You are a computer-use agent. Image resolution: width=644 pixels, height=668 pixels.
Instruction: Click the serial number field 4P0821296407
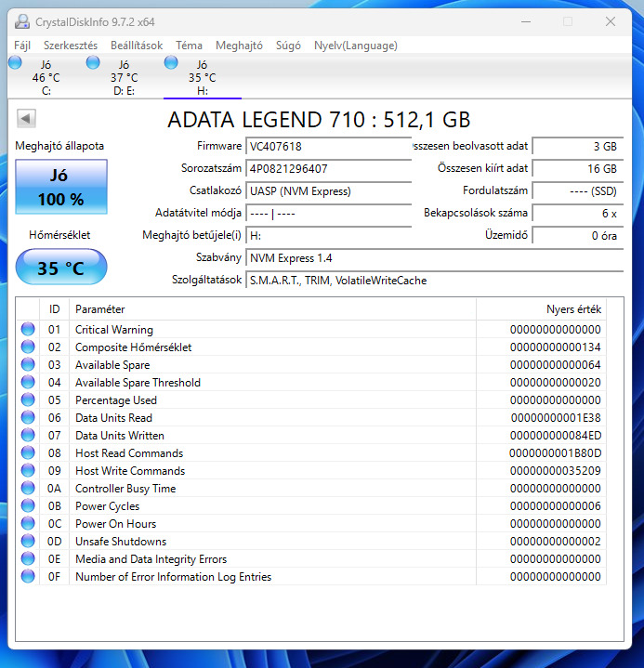[x=329, y=168]
